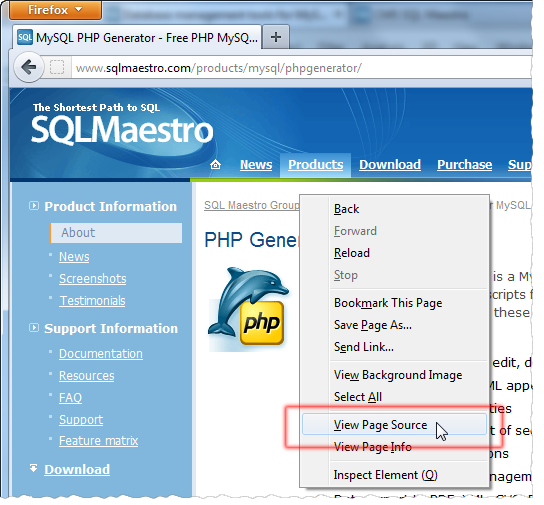Open the Download link in the header

[x=390, y=165]
